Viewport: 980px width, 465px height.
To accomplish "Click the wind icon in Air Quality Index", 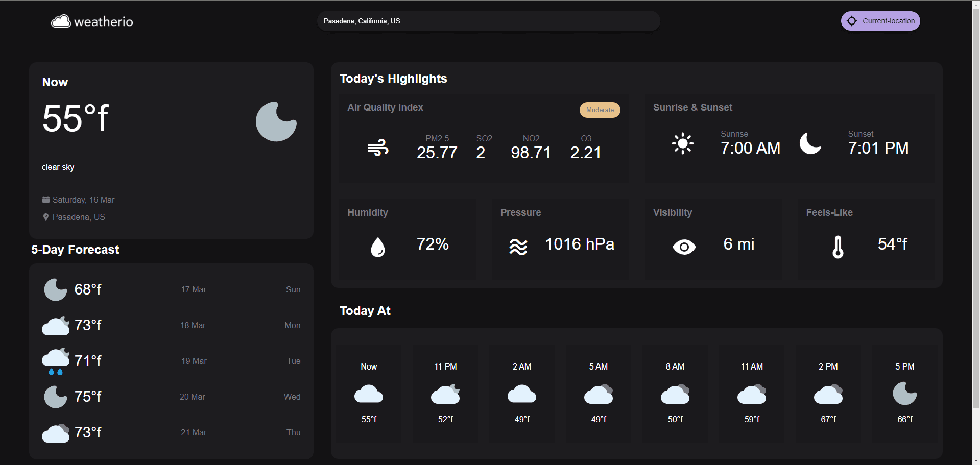I will pyautogui.click(x=378, y=148).
